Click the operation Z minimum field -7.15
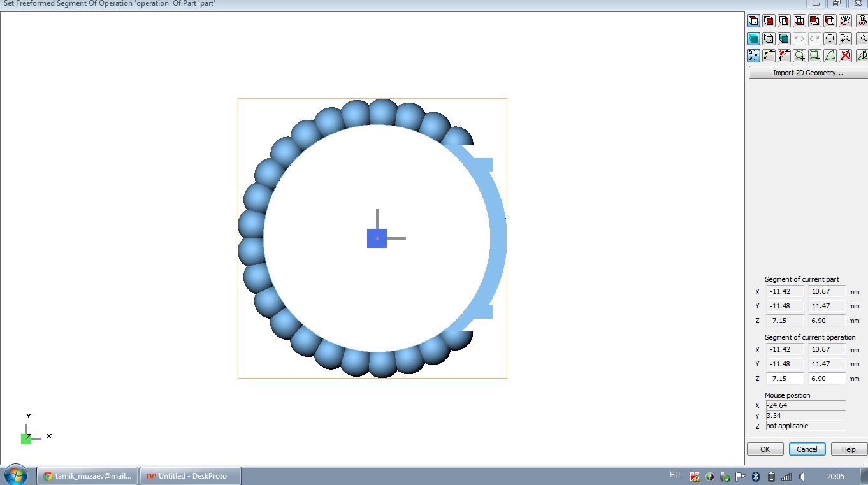This screenshot has height=485, width=868. (x=785, y=379)
